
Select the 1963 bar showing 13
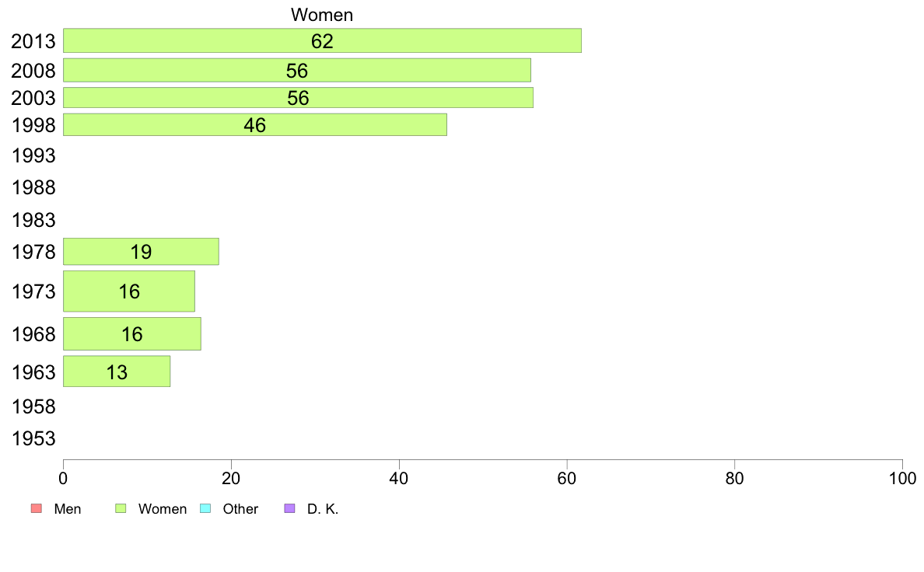click(117, 371)
